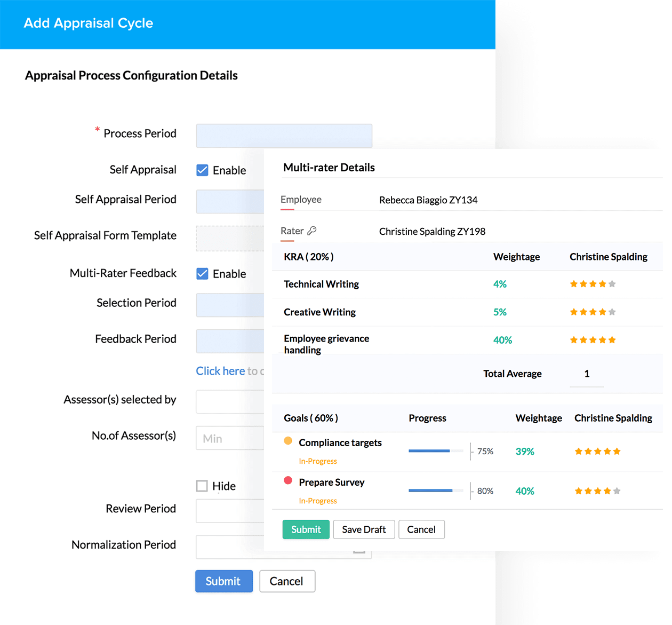This screenshot has width=672, height=625.
Task: Click In-Progress status under Prepare Survey
Action: click(x=318, y=501)
